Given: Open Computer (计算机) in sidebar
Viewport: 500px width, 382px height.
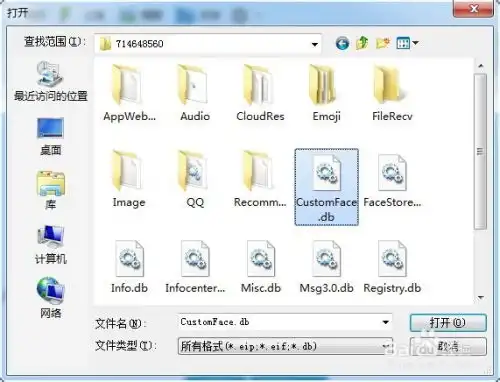Looking at the screenshot, I should coord(51,245).
